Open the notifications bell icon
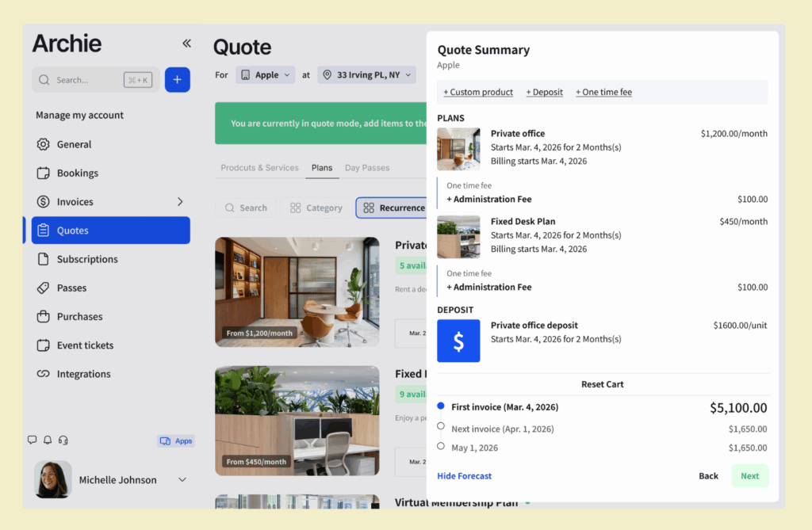The width and height of the screenshot is (812, 530). click(x=48, y=440)
